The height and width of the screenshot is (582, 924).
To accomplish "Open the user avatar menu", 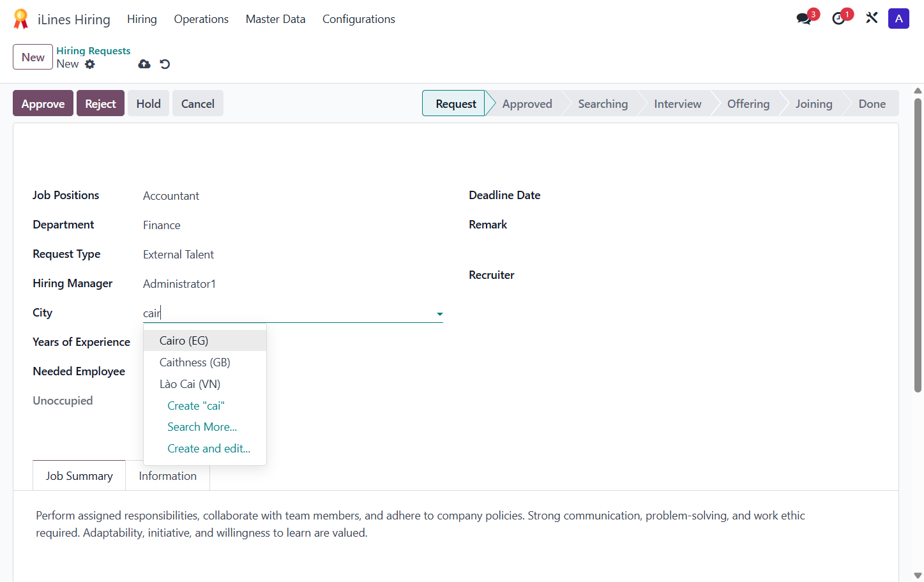I will click(x=898, y=19).
